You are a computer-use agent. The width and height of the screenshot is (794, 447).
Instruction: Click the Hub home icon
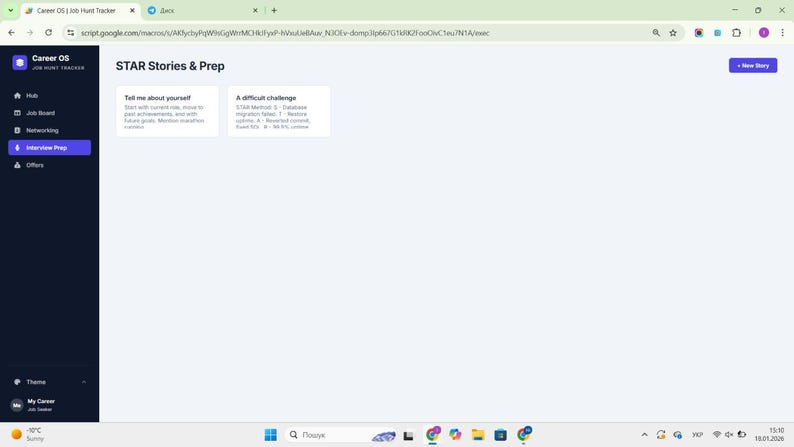[17, 96]
